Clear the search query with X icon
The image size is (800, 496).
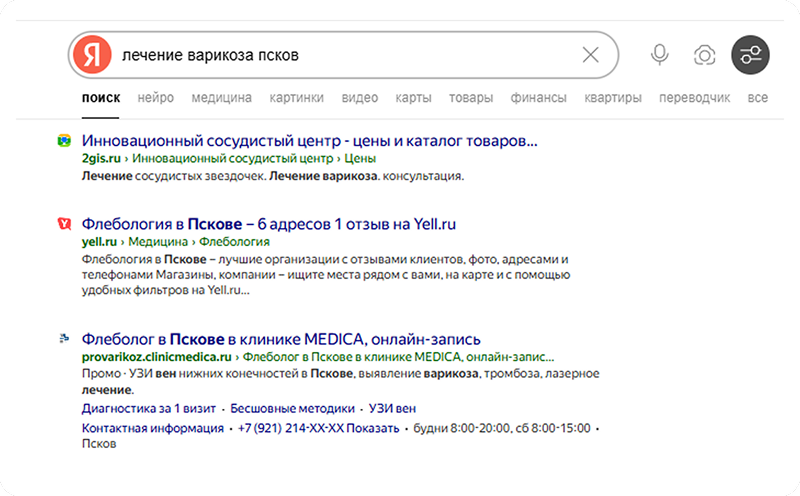pyautogui.click(x=590, y=55)
